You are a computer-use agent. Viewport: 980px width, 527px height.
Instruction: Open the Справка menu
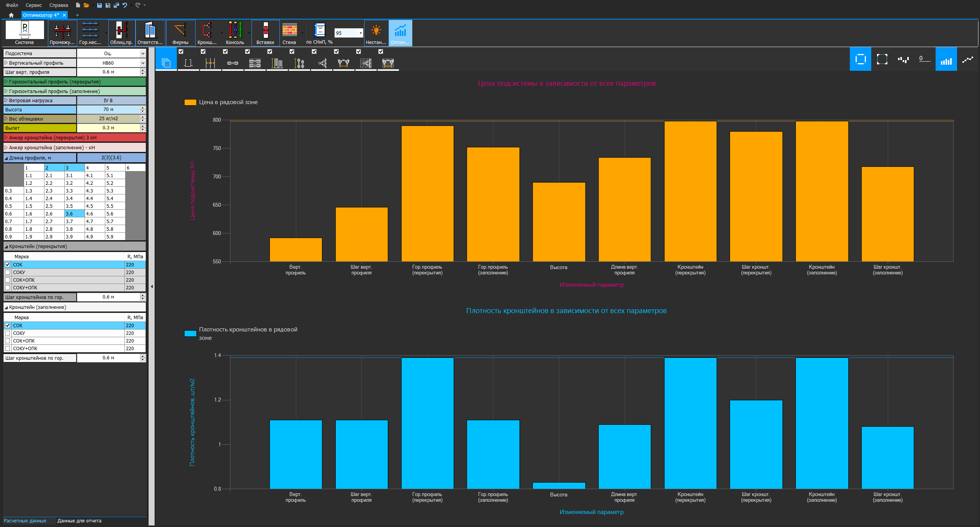pyautogui.click(x=59, y=5)
